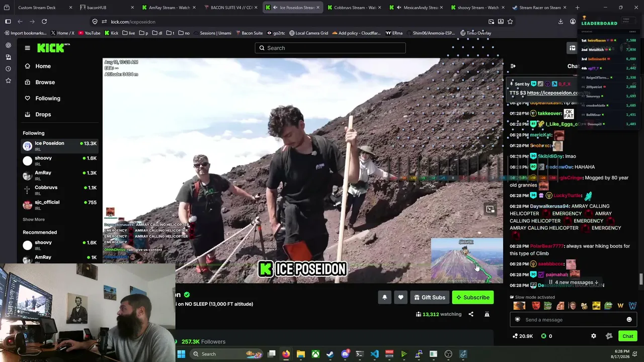Open the Cobbruvs channel in Following list
The height and width of the screenshot is (362, 644).
coord(59,190)
